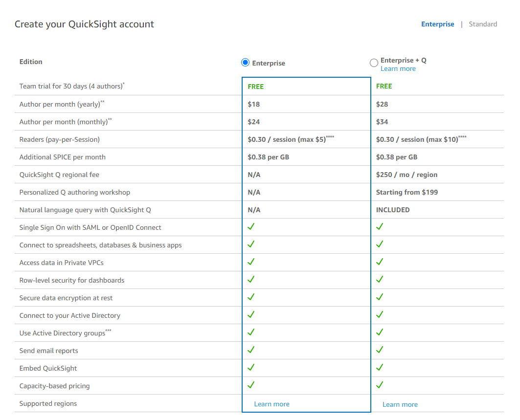The height and width of the screenshot is (420, 520).
Task: Click Enterprise checkmark for Capacity-based pricing
Action: (251, 385)
